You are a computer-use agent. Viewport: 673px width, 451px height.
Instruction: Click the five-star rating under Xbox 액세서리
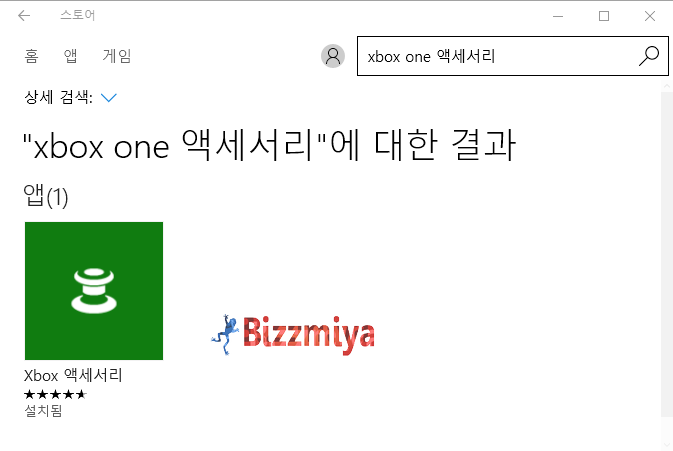[55, 394]
